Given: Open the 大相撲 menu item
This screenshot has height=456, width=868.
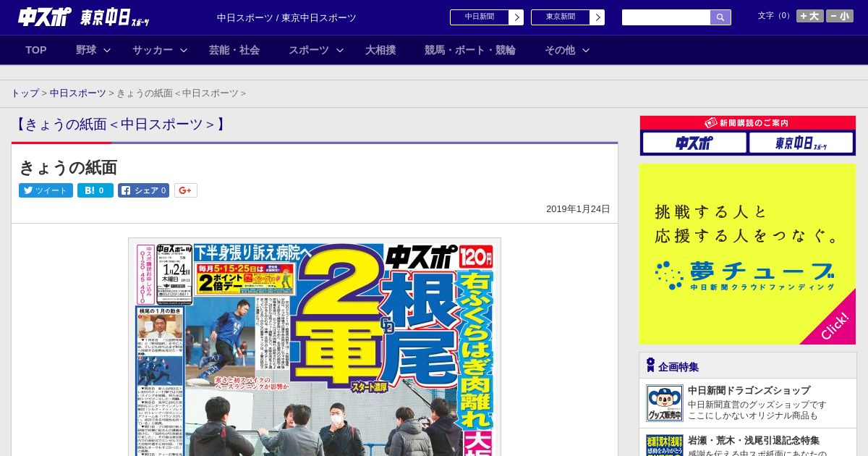Looking at the screenshot, I should (x=380, y=50).
